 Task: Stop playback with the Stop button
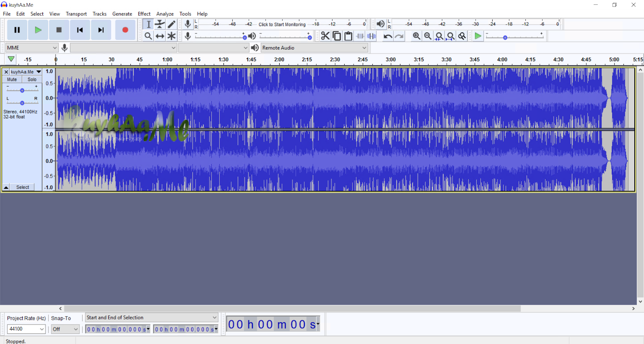point(59,30)
